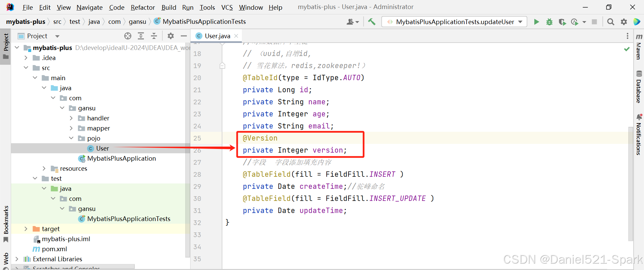Select opened file crosshair icon in Project panel
644x270 pixels.
(128, 36)
